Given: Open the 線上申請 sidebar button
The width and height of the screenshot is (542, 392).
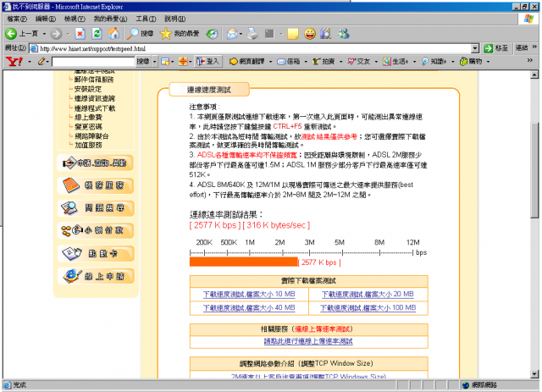Looking at the screenshot, I should (95, 276).
